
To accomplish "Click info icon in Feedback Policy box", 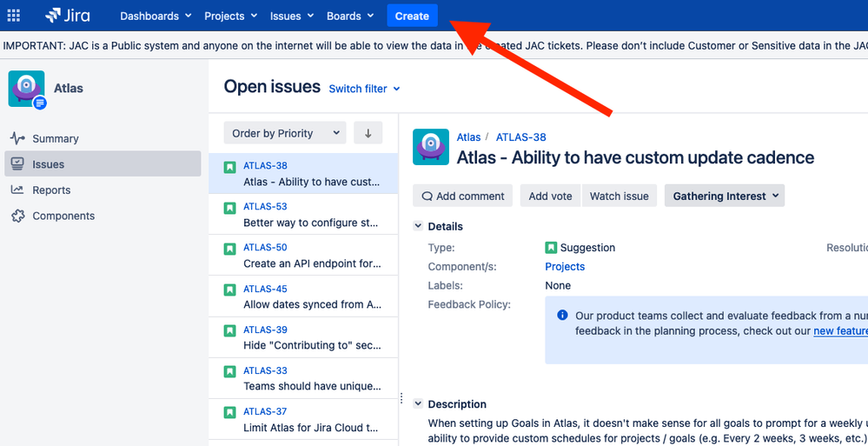I will click(x=562, y=316).
